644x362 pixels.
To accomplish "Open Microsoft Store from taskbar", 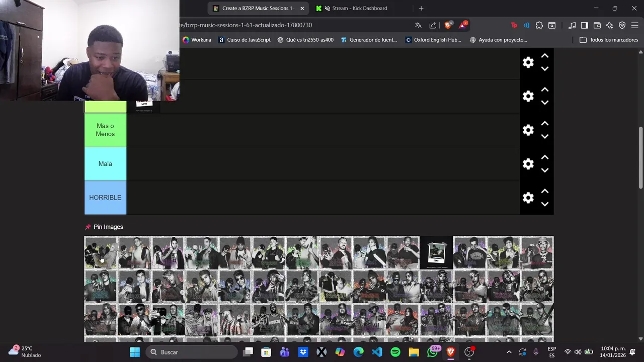I will click(266, 352).
